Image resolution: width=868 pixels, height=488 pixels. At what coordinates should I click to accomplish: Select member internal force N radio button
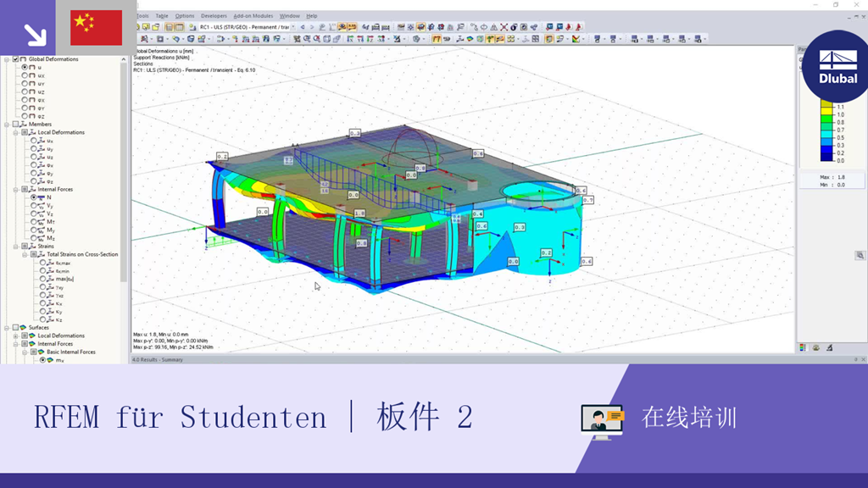[34, 197]
